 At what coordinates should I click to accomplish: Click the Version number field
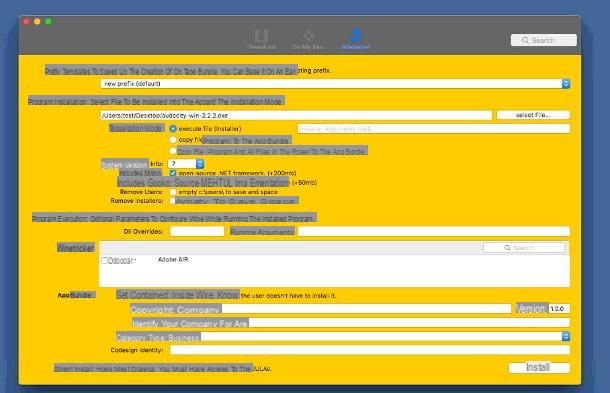pos(559,309)
